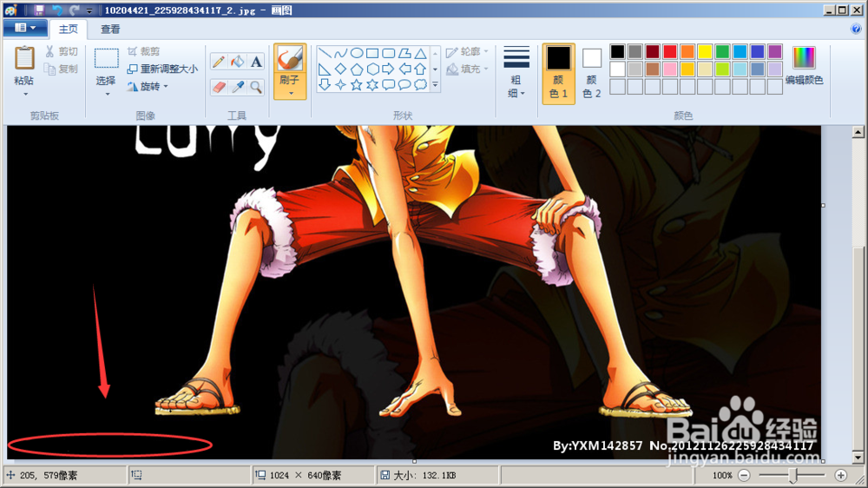Open the Help question mark icon
This screenshot has width=868, height=488.
(856, 29)
